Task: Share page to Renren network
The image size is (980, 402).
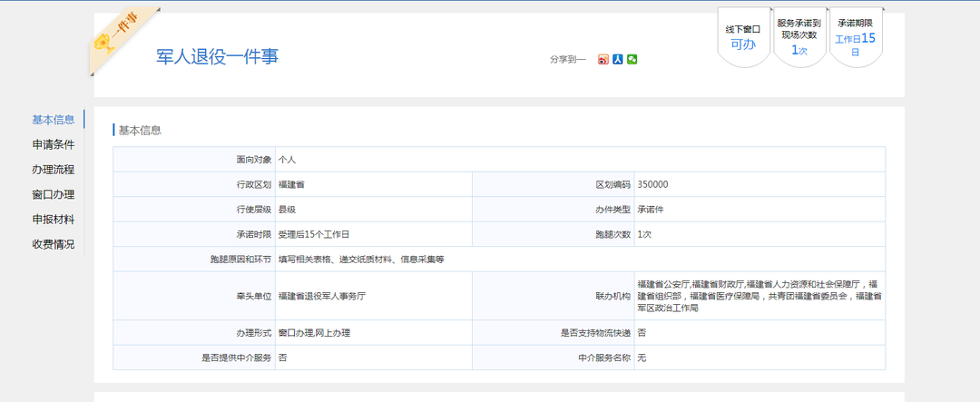Action: coord(617,60)
